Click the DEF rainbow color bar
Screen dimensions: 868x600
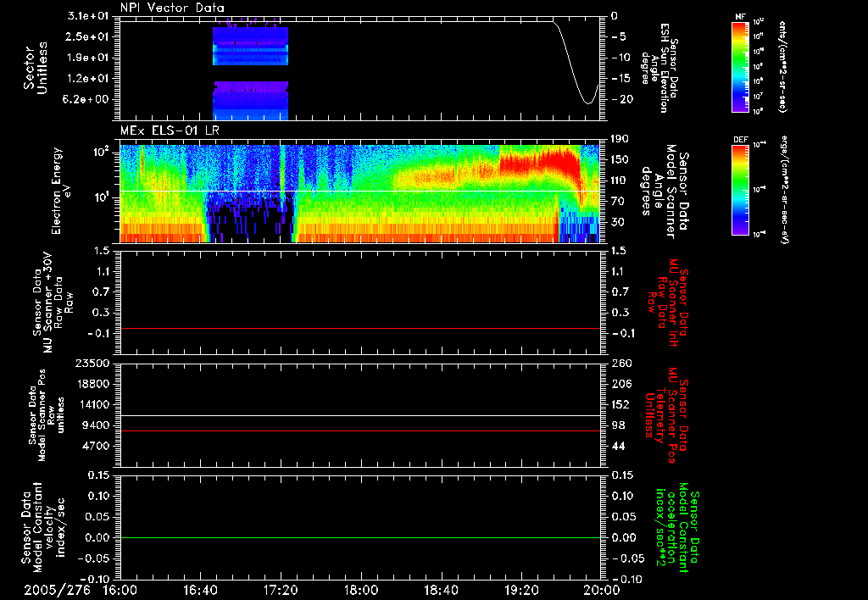point(741,190)
